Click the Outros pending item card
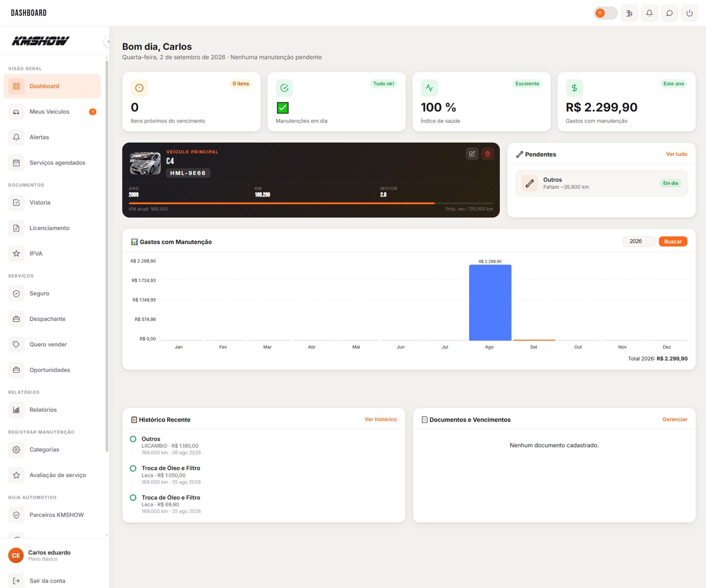 (601, 183)
